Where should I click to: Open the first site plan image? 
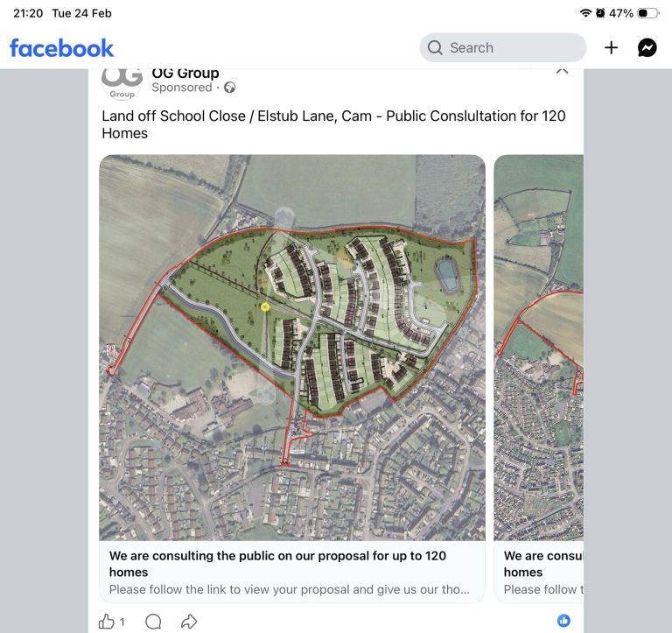291,347
